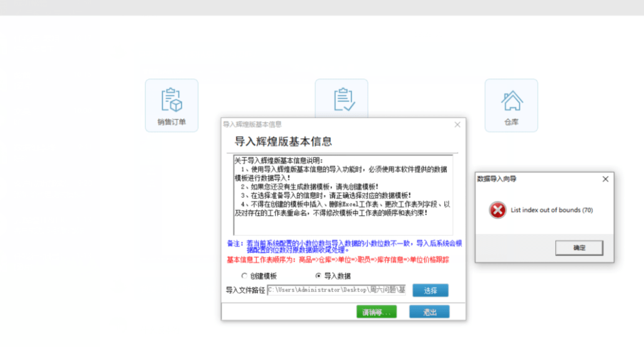This screenshot has height=347, width=644.
Task: Click the green 请稍等 button
Action: click(x=377, y=312)
